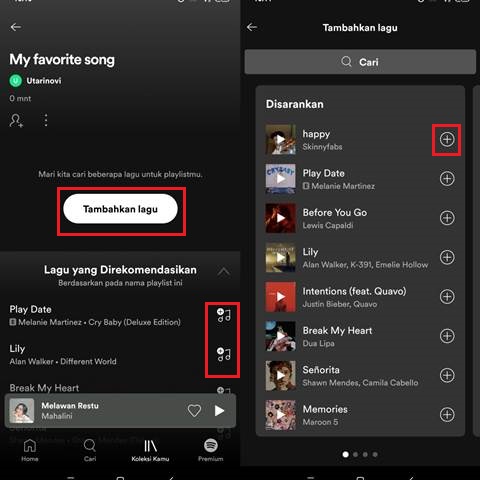480x480 pixels.
Task: Add happy by Skinnyfabs with plus
Action: pyautogui.click(x=447, y=139)
